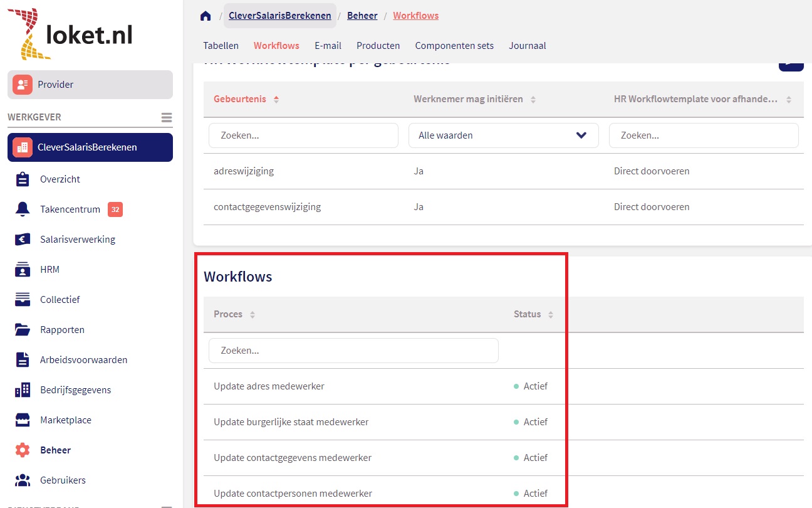812x508 pixels.
Task: Click the Salarisverwerking euro icon
Action: [23, 240]
